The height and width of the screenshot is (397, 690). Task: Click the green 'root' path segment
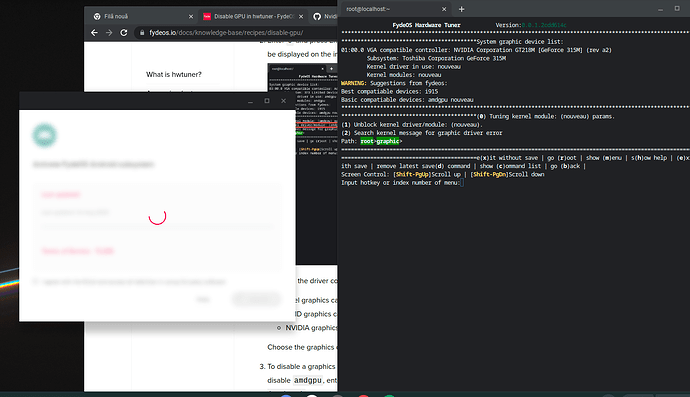(367, 141)
